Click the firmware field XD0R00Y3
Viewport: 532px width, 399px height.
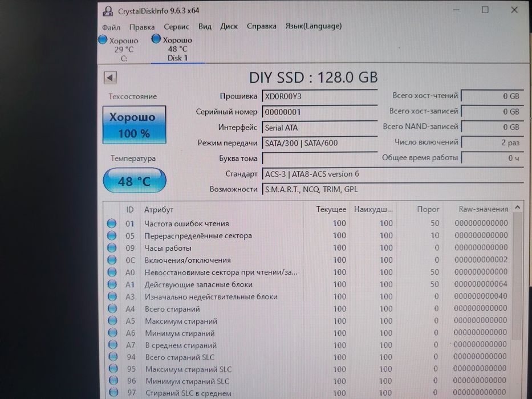320,96
